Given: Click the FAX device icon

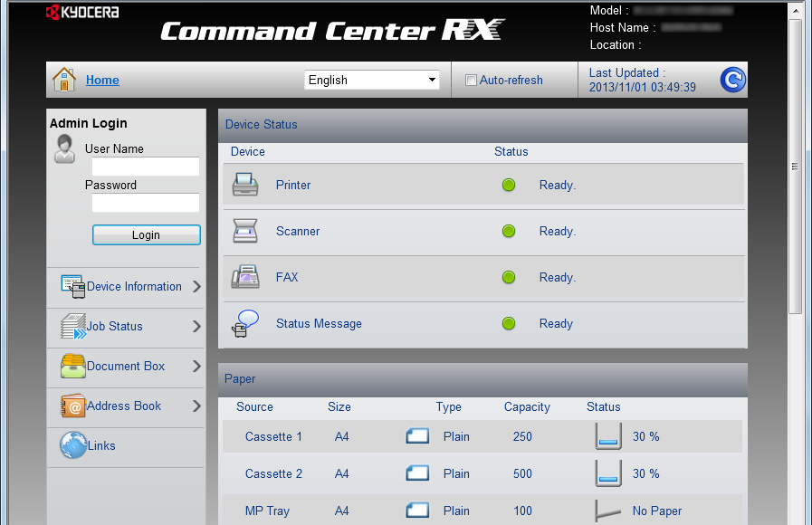Looking at the screenshot, I should (x=245, y=277).
